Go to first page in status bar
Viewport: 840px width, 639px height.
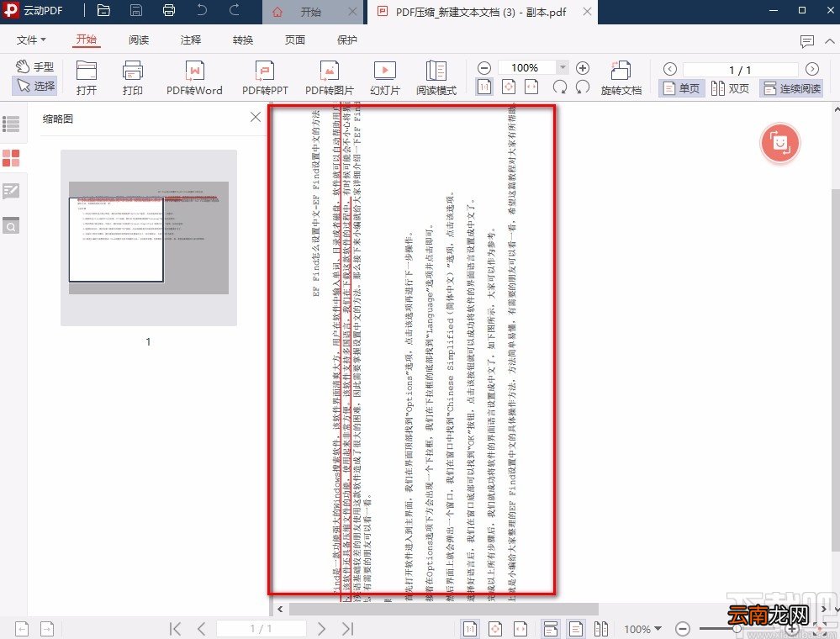point(175,628)
